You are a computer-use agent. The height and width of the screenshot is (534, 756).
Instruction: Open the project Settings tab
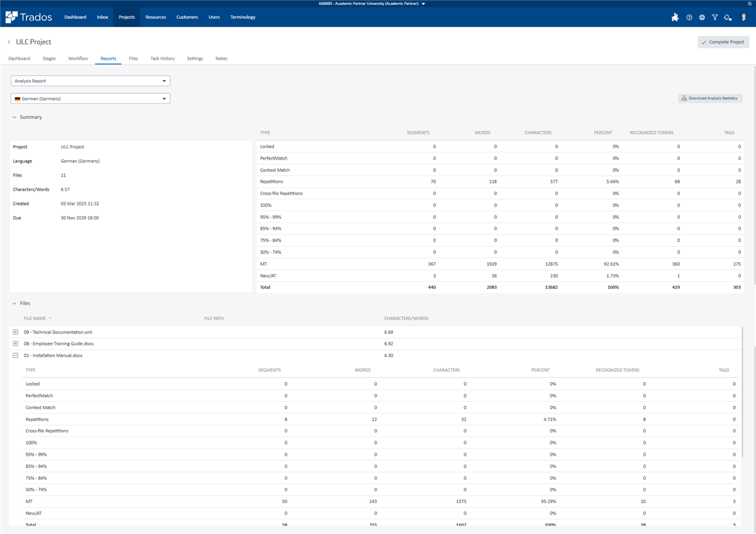point(195,58)
